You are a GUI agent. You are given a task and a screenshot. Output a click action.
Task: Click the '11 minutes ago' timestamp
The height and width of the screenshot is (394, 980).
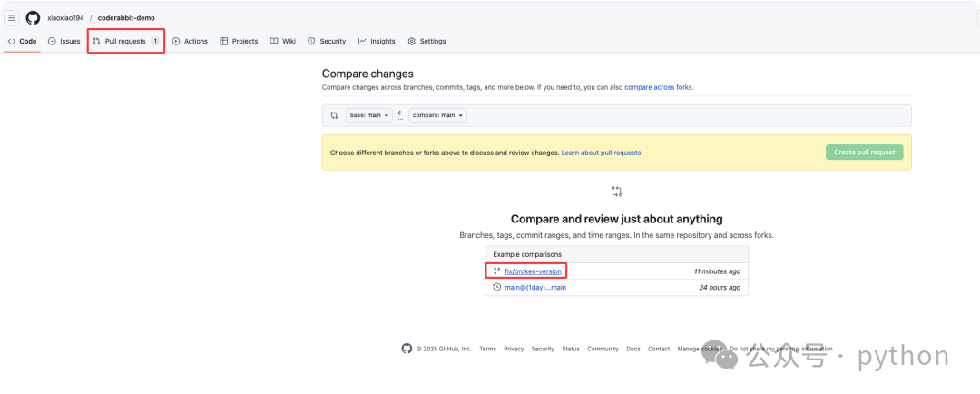(717, 271)
